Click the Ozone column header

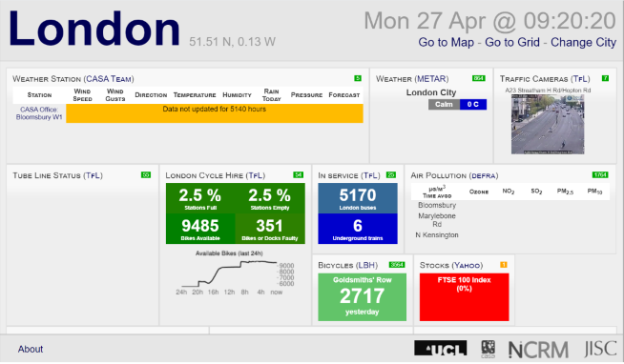click(479, 192)
